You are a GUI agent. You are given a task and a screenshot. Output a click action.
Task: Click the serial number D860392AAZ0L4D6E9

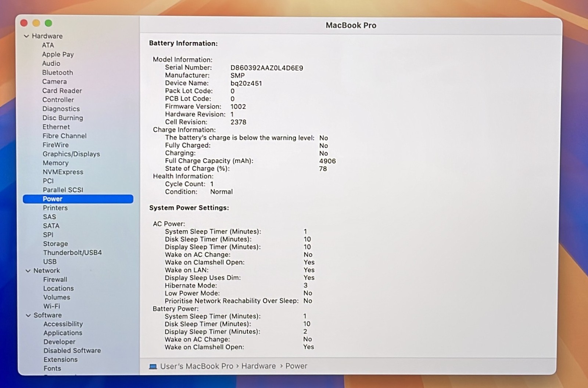click(267, 68)
